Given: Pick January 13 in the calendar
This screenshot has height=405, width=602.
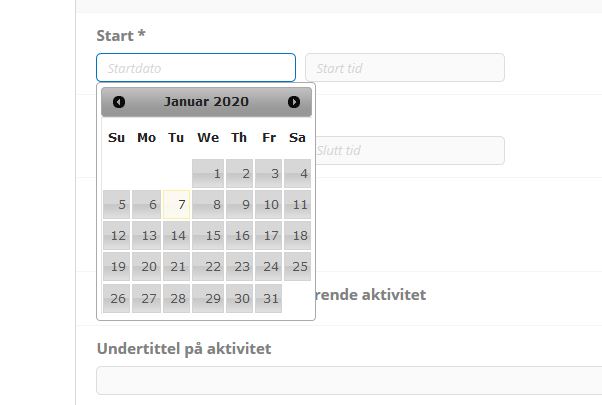Looking at the screenshot, I should point(147,236).
